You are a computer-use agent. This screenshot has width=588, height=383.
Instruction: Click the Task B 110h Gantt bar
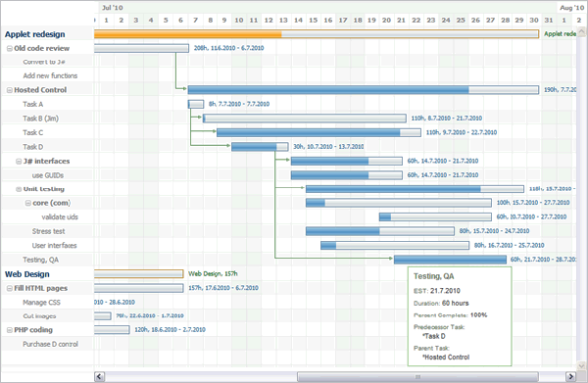pyautogui.click(x=305, y=119)
